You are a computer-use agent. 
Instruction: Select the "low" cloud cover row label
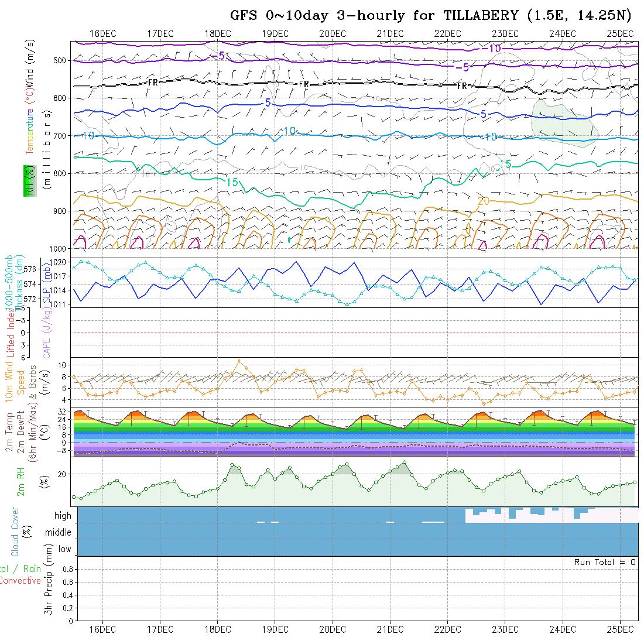[x=64, y=549]
